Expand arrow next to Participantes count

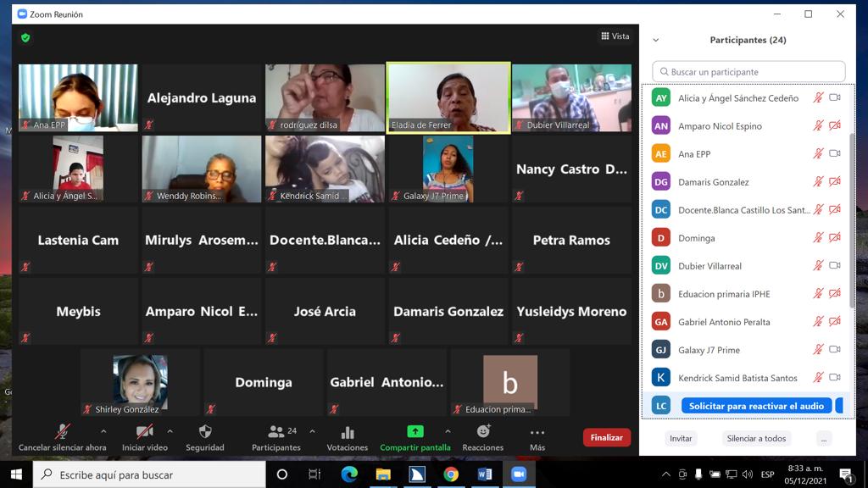tap(312, 431)
